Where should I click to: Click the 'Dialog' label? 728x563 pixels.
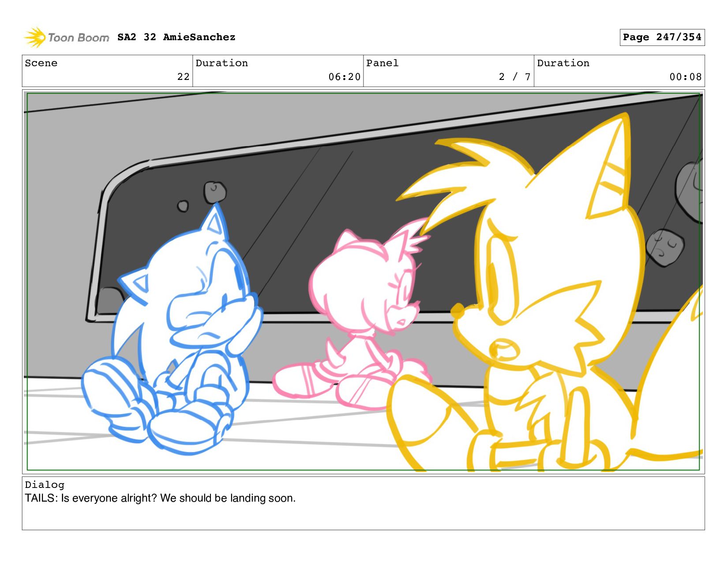click(x=45, y=485)
